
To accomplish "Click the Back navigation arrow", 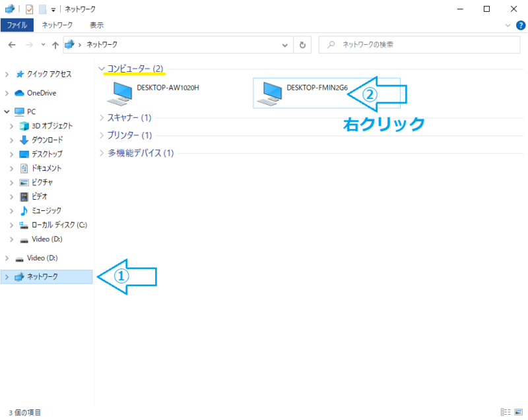I will click(12, 45).
